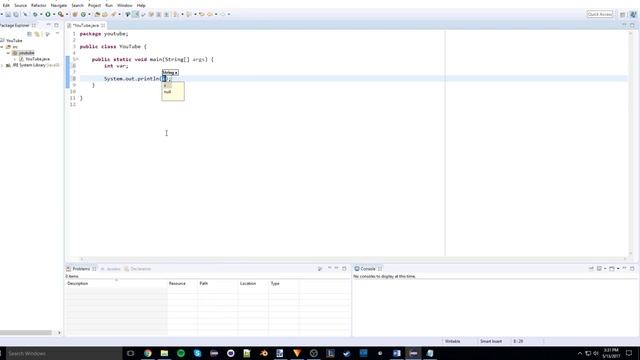
Task: Maximize the Package Explorer view
Action: (56, 25)
